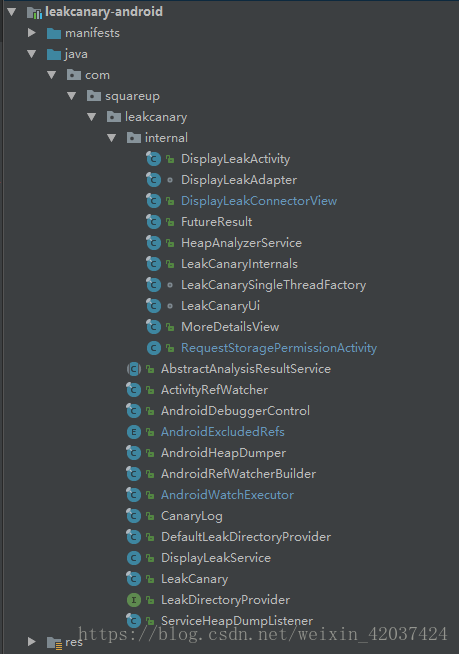This screenshot has height=654, width=459.
Task: Open AndroidHeapDumper class file
Action: [224, 453]
